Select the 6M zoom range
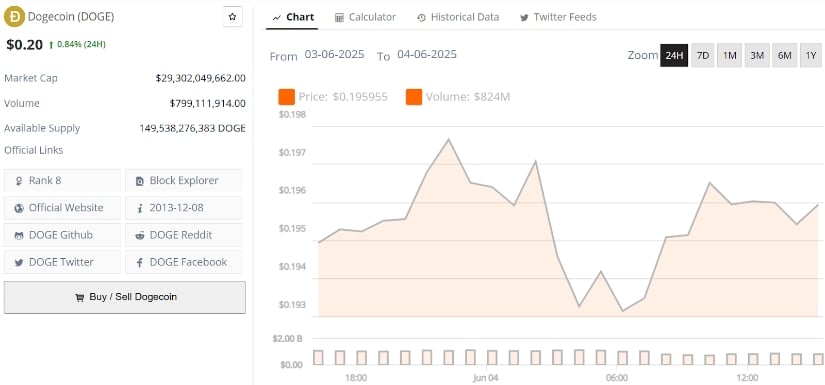The image size is (825, 385). click(784, 55)
